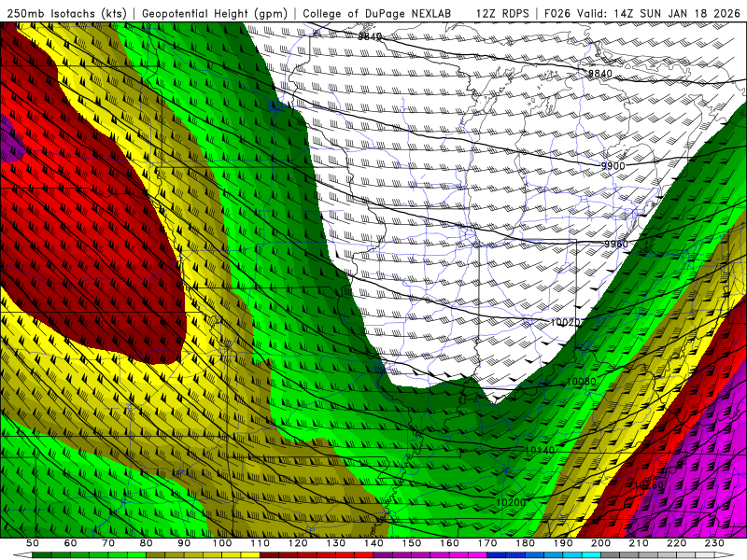This screenshot has width=747, height=560.
Task: Click the '12Z RDPS' model run label
Action: 502,13
